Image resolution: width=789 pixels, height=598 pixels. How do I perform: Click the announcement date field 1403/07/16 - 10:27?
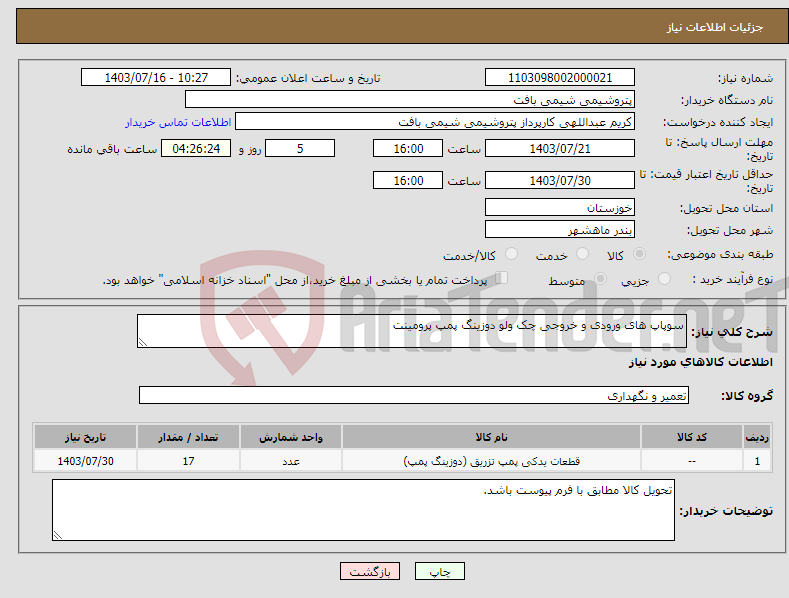pos(156,78)
